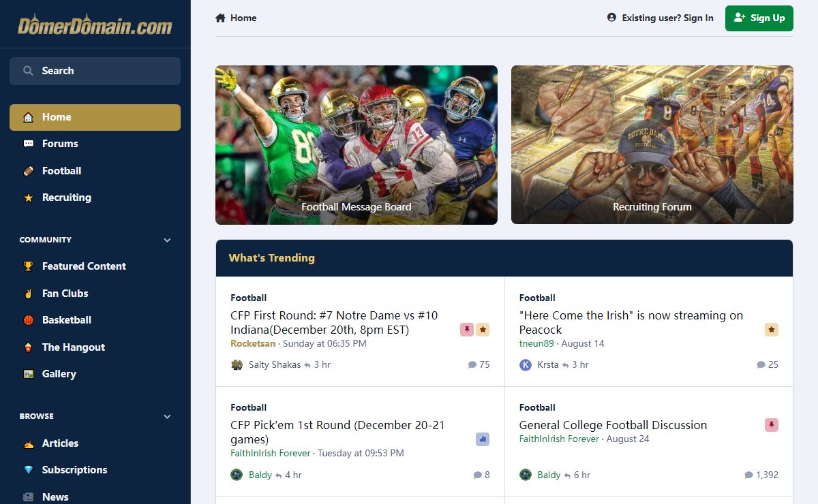Click pinned icon on General College Football Discussion
This screenshot has height=504, width=818.
pos(772,425)
